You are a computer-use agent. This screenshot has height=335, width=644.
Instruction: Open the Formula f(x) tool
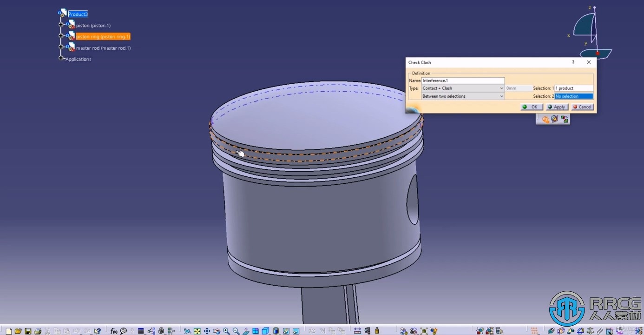114,331
